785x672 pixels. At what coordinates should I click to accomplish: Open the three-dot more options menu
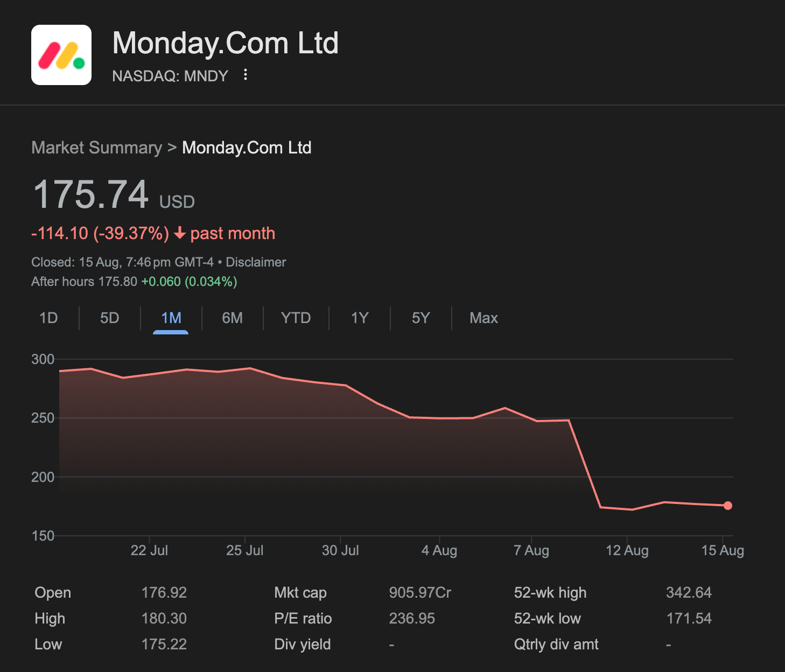click(246, 75)
